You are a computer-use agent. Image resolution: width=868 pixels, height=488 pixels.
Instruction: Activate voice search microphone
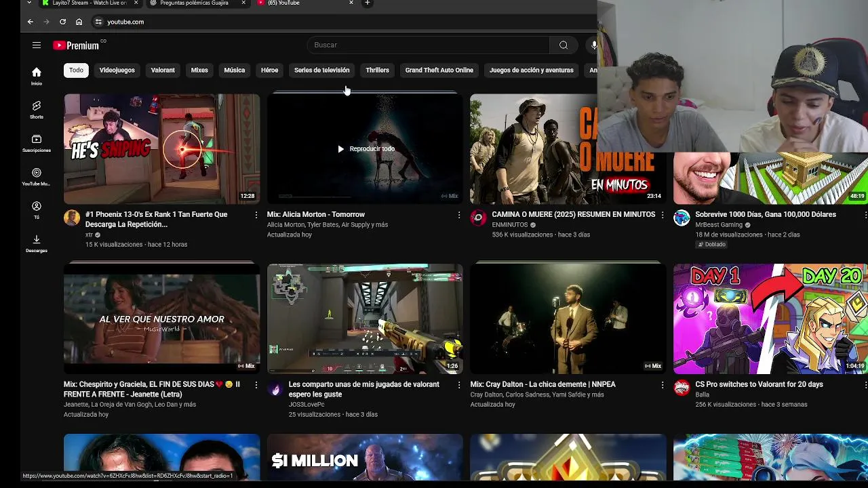[x=593, y=45]
